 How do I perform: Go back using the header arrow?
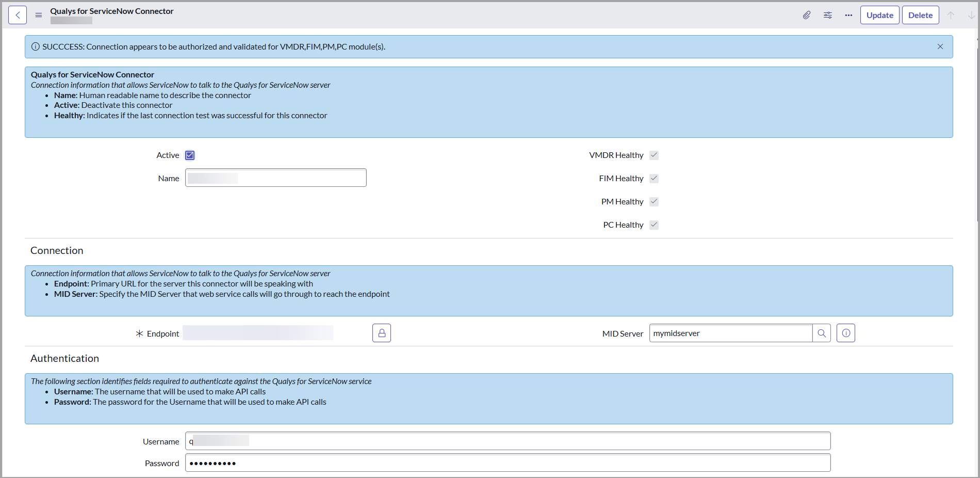18,15
